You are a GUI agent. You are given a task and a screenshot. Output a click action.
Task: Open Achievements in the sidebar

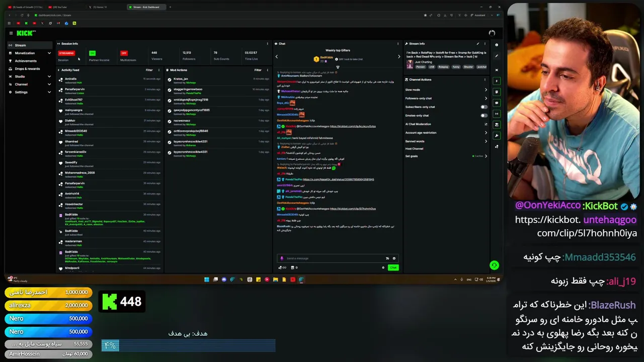(29, 61)
